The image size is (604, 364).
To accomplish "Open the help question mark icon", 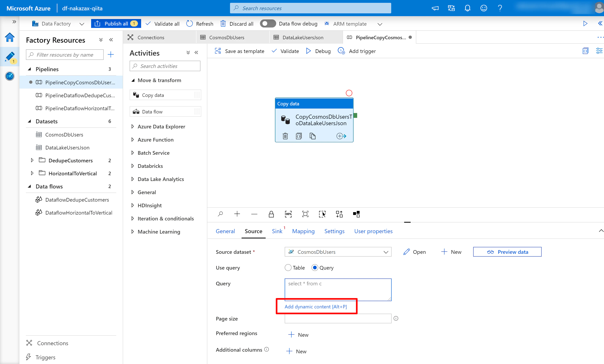I will tap(500, 8).
